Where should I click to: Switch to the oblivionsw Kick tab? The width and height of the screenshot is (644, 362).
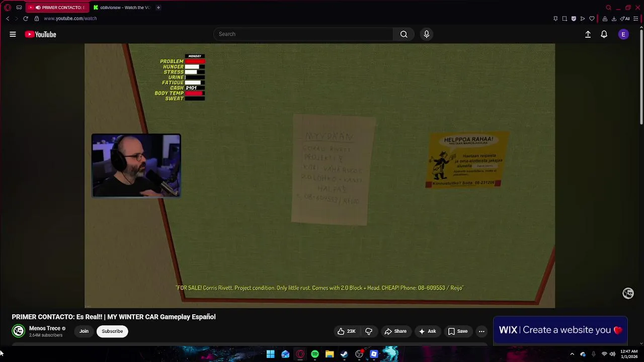pos(122,8)
